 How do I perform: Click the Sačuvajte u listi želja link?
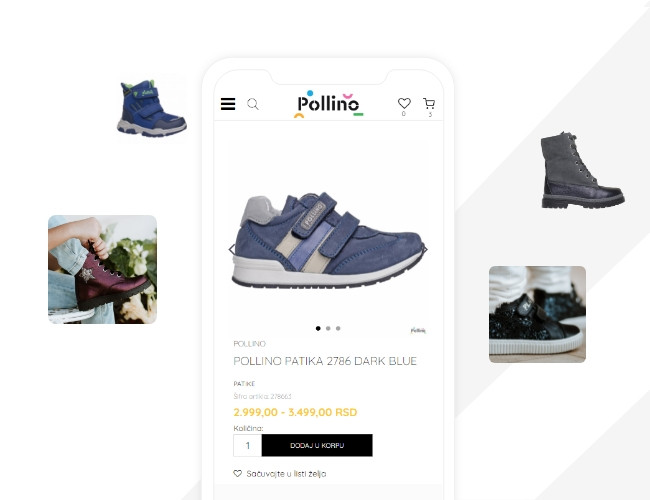[x=286, y=473]
